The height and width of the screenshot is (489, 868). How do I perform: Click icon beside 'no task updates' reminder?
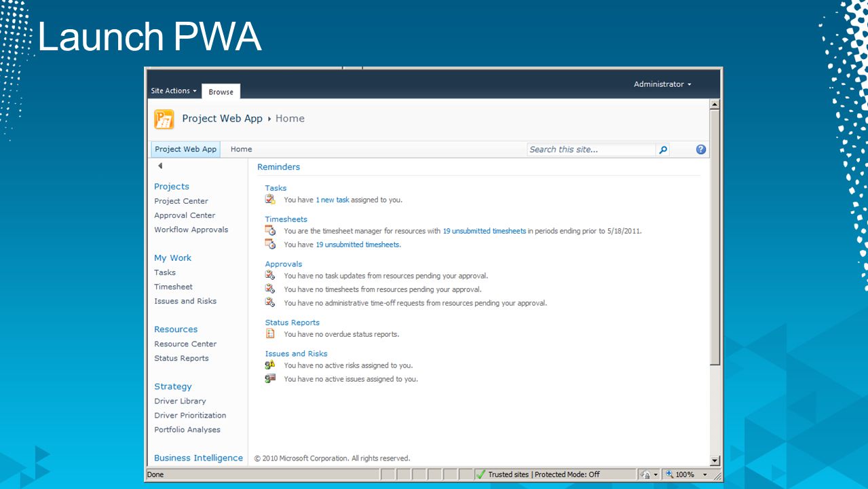tap(270, 275)
